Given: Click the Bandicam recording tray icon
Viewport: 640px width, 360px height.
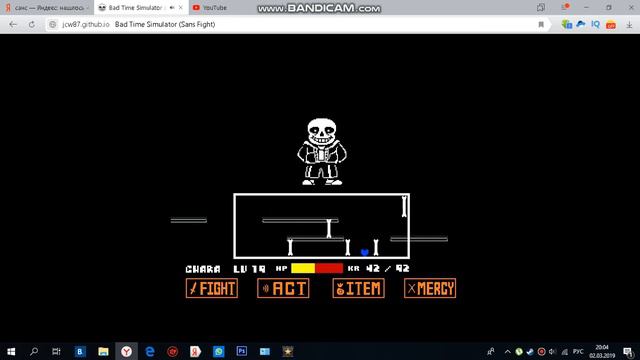Looking at the screenshot, I should [541, 351].
